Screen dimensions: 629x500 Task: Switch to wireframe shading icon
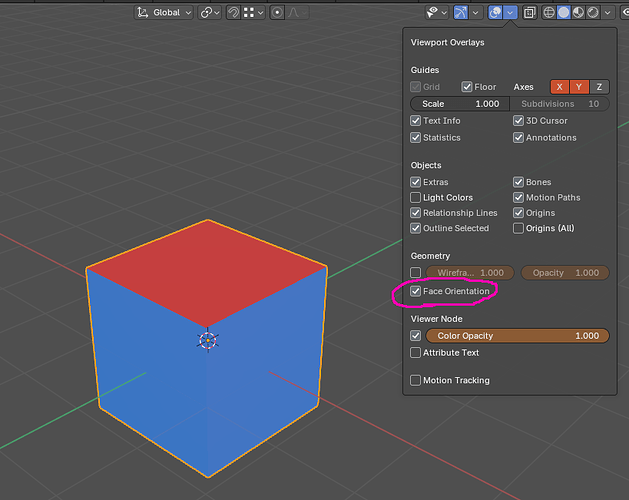pyautogui.click(x=548, y=12)
